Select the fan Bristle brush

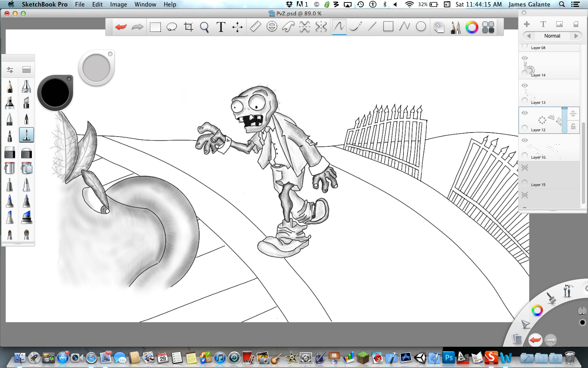click(27, 233)
